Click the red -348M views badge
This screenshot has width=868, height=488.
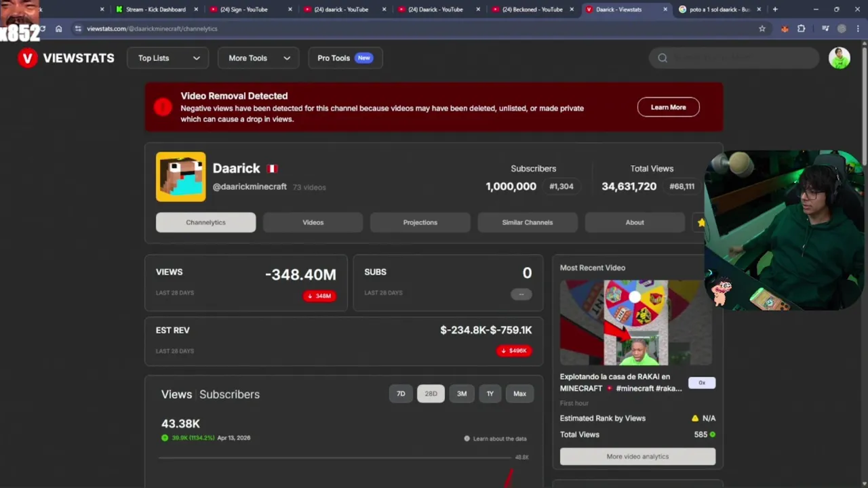tap(319, 296)
